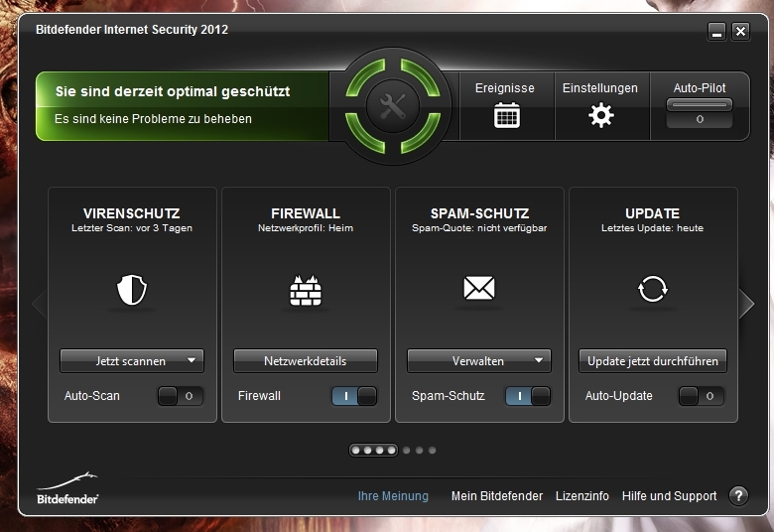The image size is (774, 532).
Task: Click the wrench repair icon in the green ring
Action: pos(392,106)
